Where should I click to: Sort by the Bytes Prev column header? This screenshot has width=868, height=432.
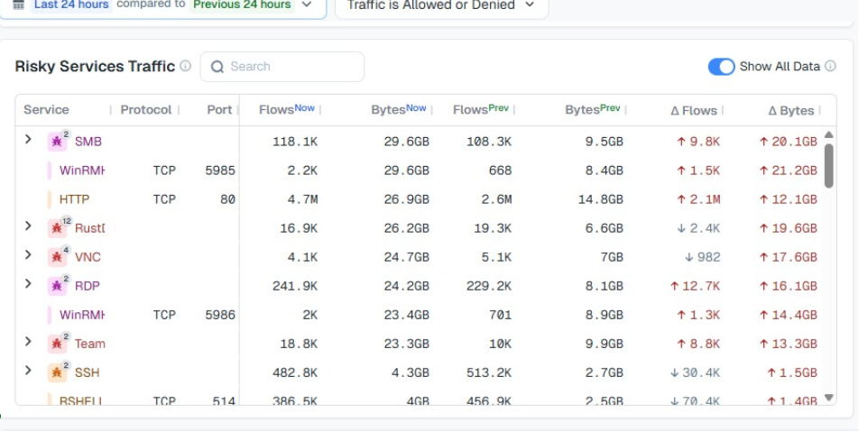592,109
